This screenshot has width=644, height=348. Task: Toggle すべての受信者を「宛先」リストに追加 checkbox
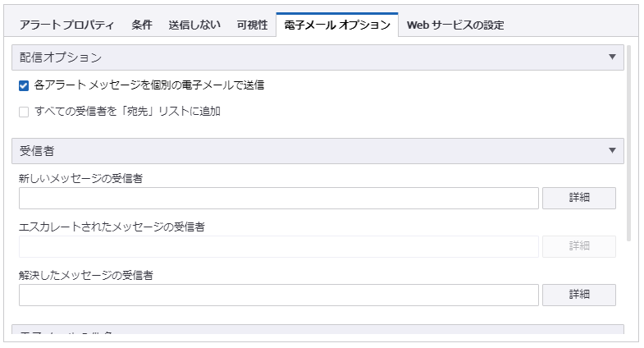(24, 112)
